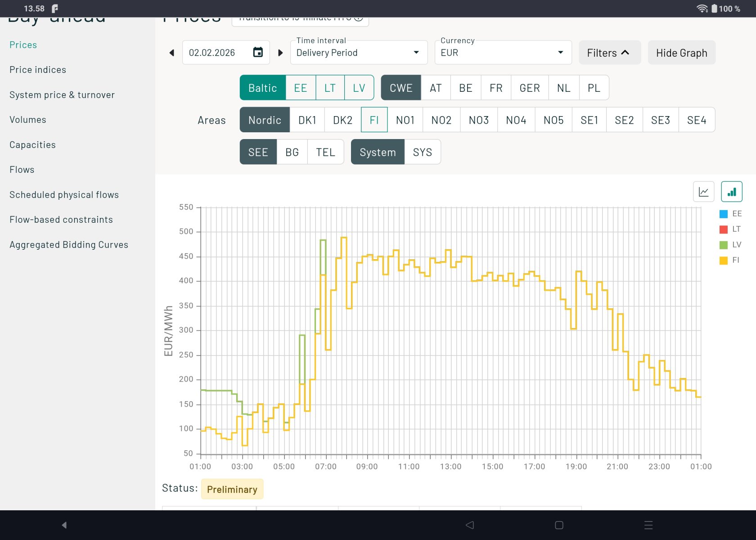This screenshot has height=540, width=756.
Task: Go to next day arrow
Action: 280,53
